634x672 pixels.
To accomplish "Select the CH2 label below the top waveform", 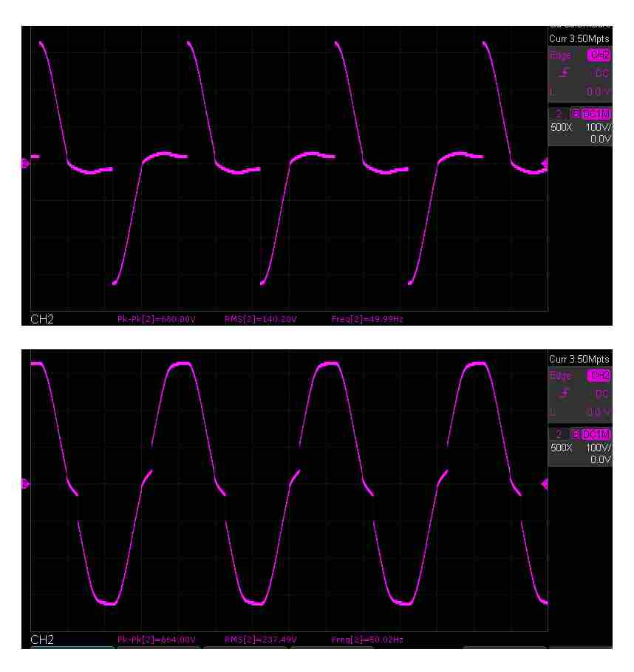I will 41,320.
